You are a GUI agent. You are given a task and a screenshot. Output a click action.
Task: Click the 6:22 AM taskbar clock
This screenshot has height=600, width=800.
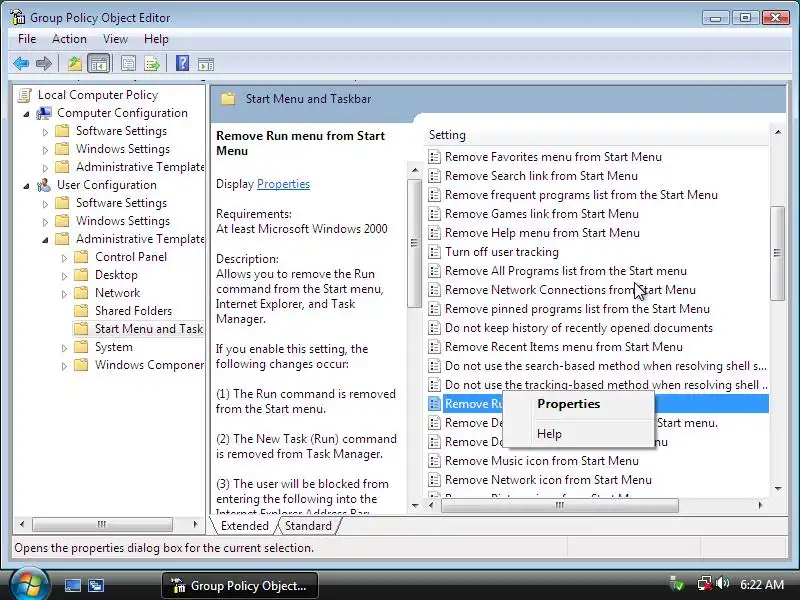(762, 584)
